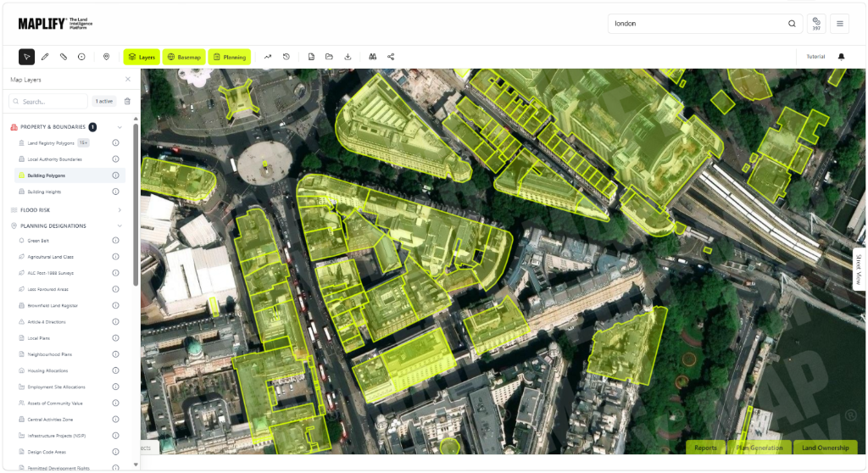Screen dimensions: 868x473
Task: Click the Tutorial link
Action: tap(815, 57)
